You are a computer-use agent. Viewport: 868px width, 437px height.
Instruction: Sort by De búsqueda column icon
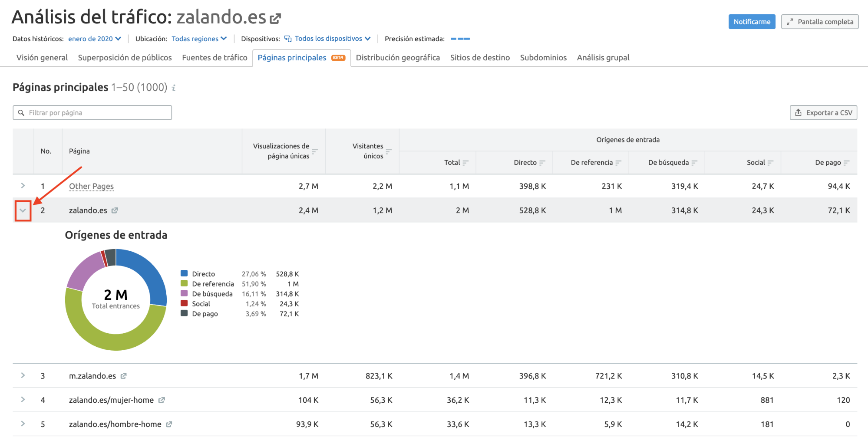tap(694, 163)
